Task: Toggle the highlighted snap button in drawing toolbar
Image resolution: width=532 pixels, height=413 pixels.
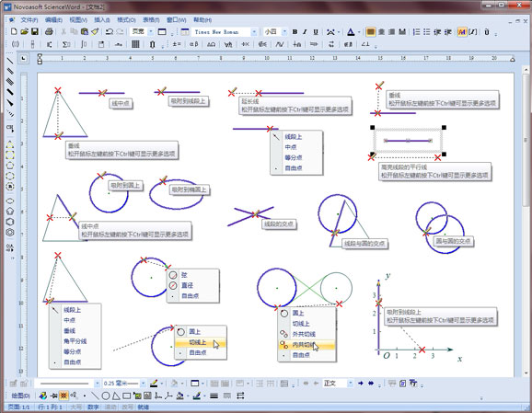Action: 64,396
